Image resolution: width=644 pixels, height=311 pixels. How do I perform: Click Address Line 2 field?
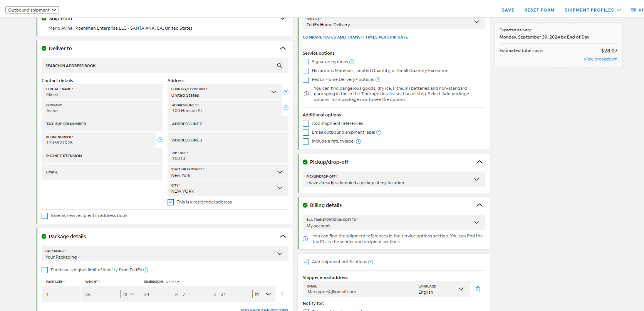coord(228,124)
